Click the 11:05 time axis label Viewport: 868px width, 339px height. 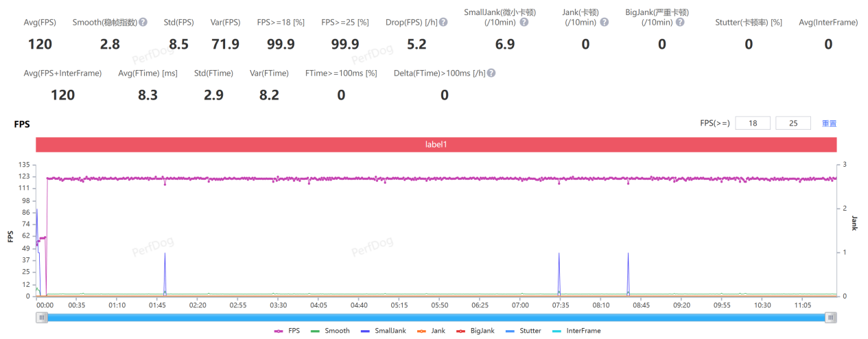click(x=803, y=305)
